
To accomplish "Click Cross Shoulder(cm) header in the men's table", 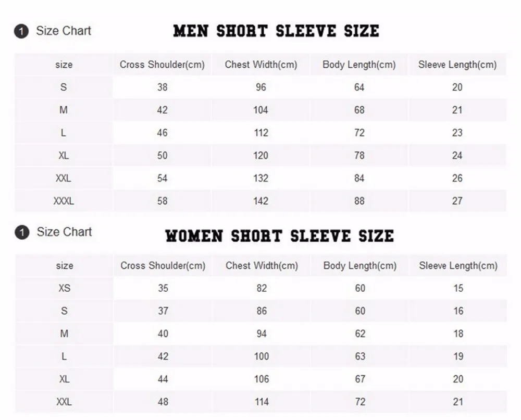I will coord(162,65).
